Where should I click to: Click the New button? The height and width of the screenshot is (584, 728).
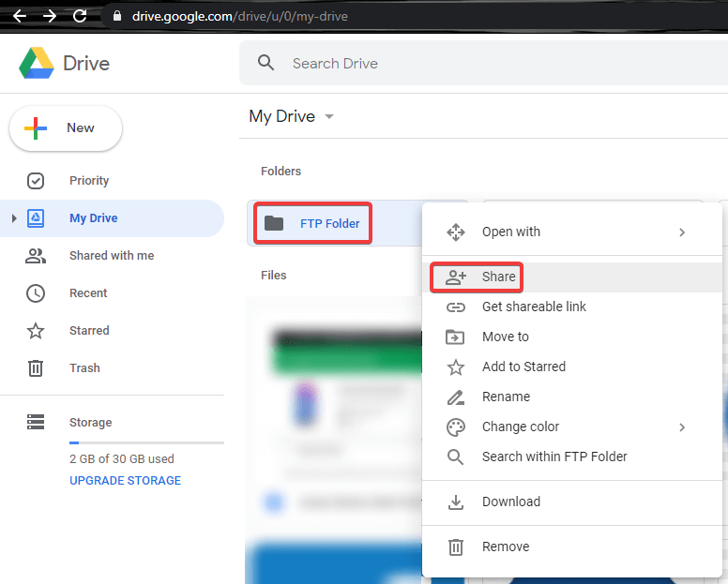coord(66,128)
